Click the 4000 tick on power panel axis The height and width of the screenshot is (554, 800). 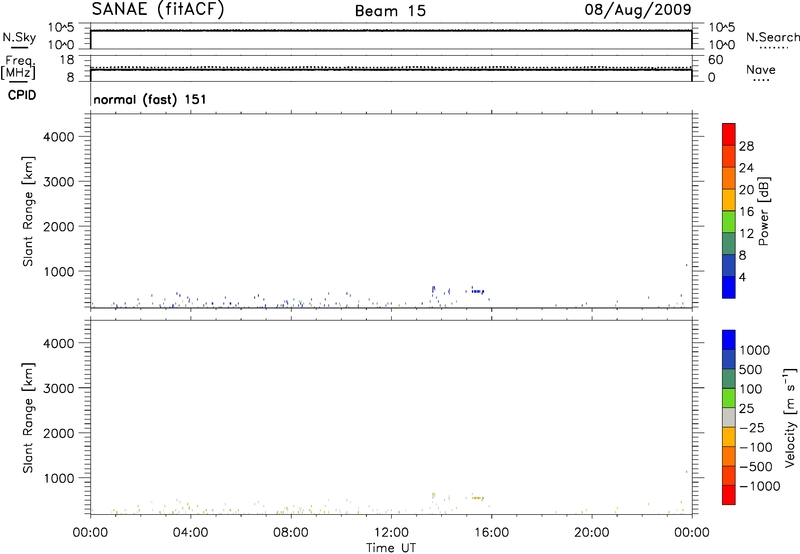[x=59, y=137]
